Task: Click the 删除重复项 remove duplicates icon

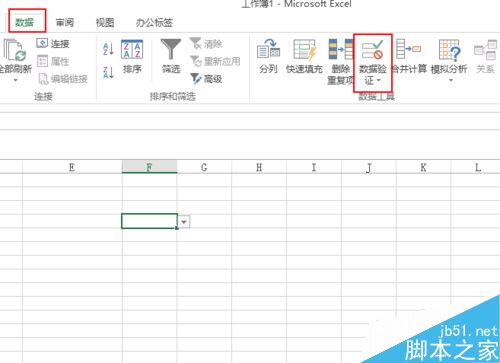Action: pyautogui.click(x=340, y=62)
